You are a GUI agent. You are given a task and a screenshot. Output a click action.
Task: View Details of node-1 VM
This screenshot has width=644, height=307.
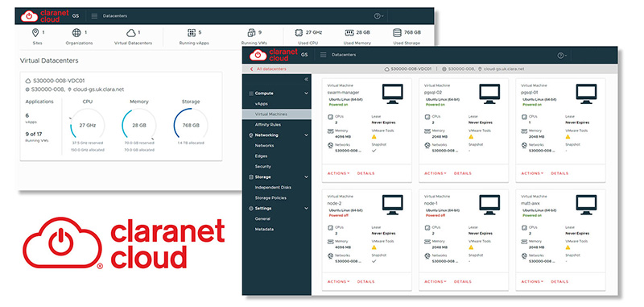[x=463, y=282]
